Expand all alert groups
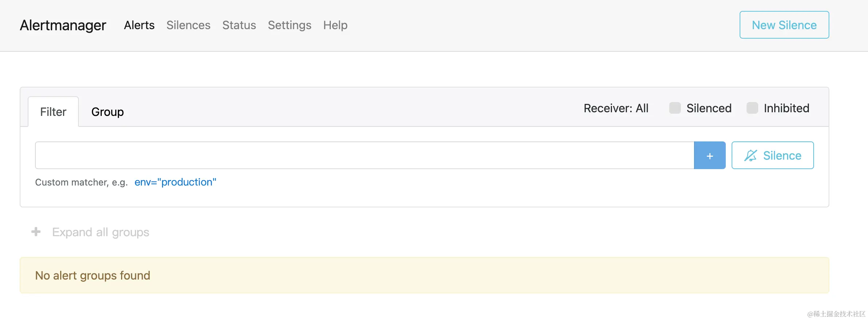868x320 pixels. point(100,232)
